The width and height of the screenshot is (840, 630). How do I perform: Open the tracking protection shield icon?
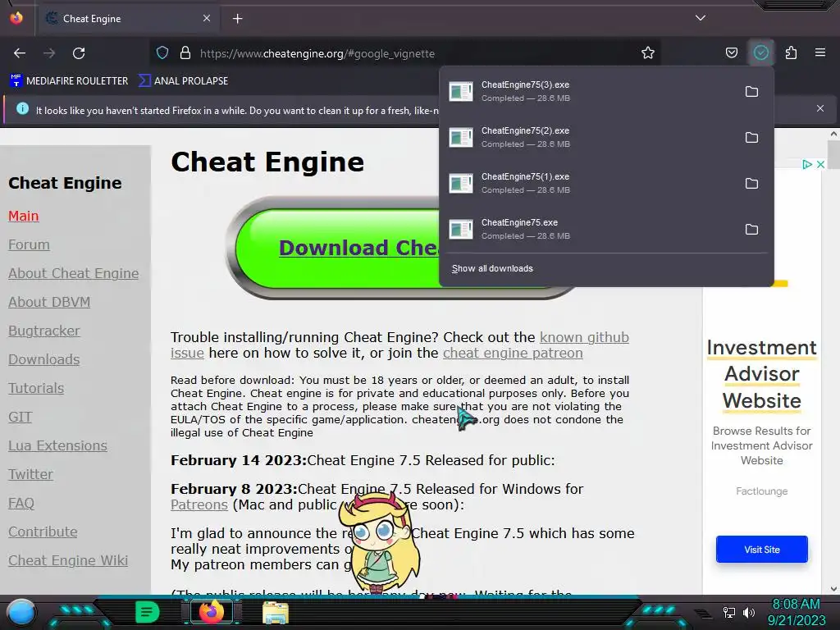(162, 53)
